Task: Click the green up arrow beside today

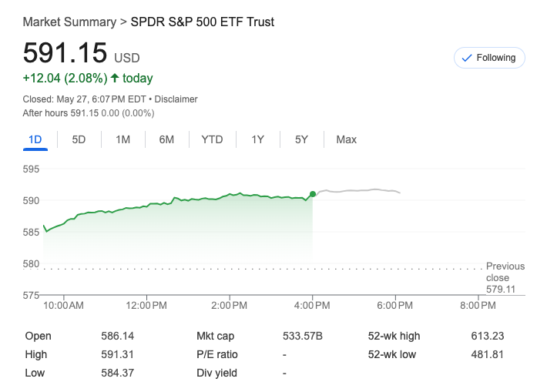Action: click(115, 78)
